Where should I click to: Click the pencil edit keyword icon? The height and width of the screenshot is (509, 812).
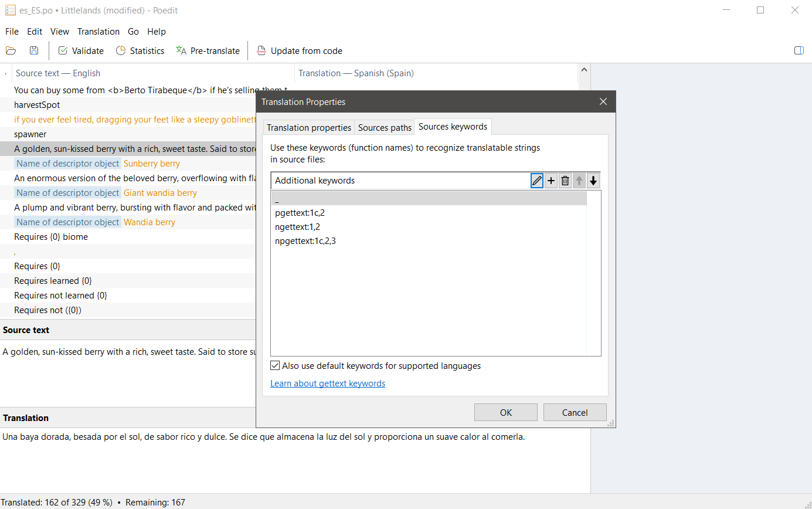click(x=537, y=181)
